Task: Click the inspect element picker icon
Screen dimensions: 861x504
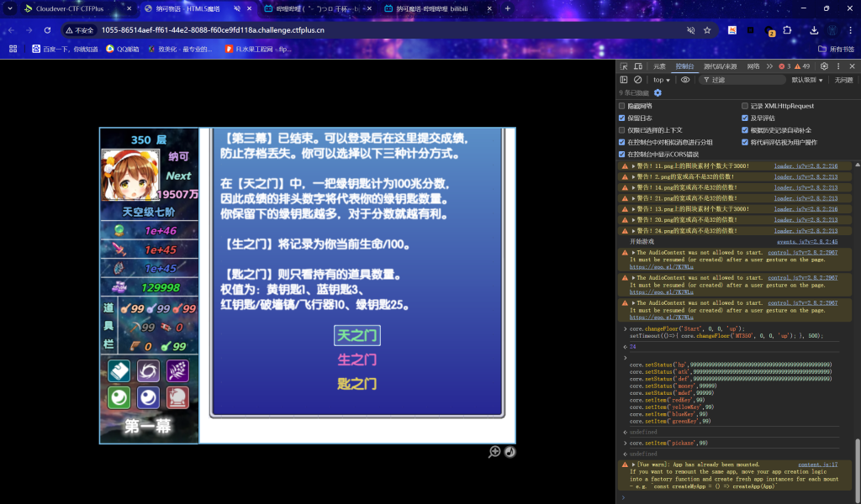Action: [624, 66]
